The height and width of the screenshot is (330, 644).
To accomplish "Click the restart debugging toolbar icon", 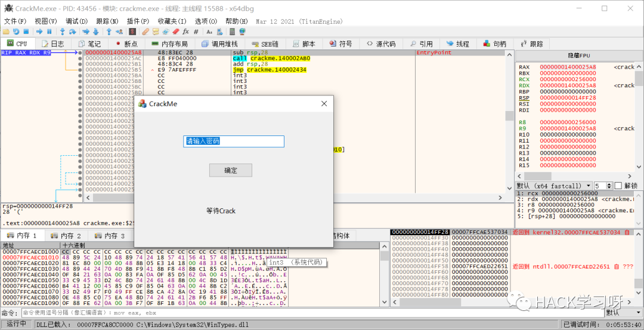I will [16, 32].
